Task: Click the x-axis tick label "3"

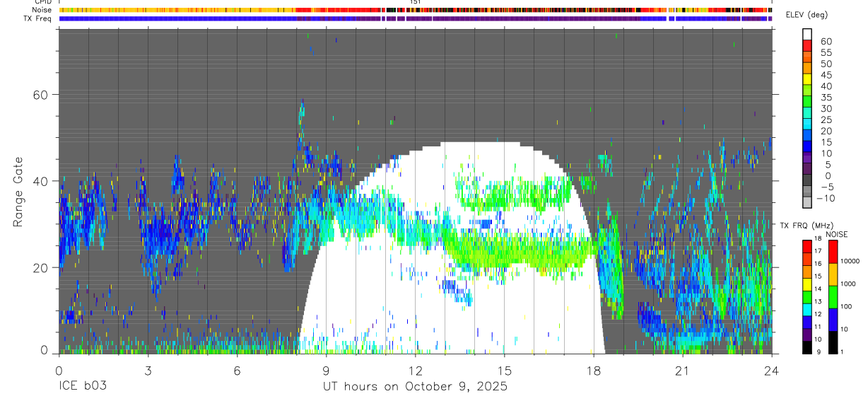Action: (x=148, y=370)
